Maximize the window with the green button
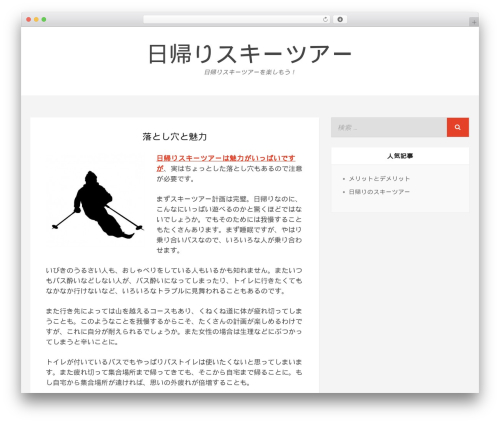 (x=44, y=20)
